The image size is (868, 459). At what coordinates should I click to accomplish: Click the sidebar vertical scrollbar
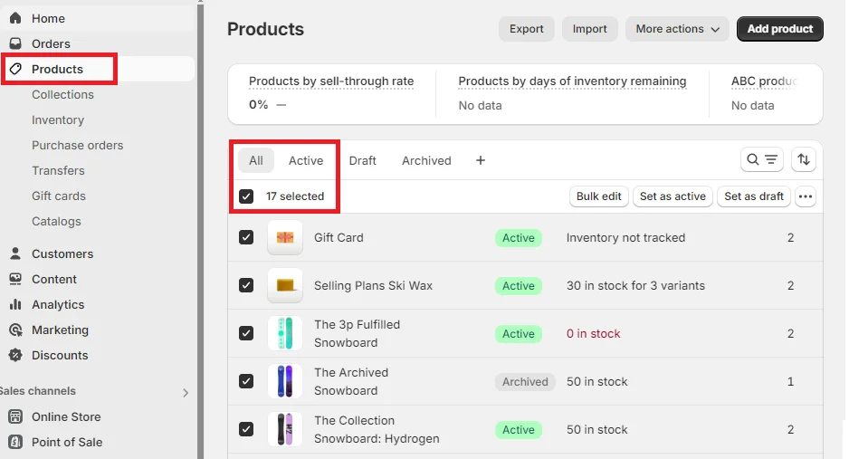click(x=200, y=230)
